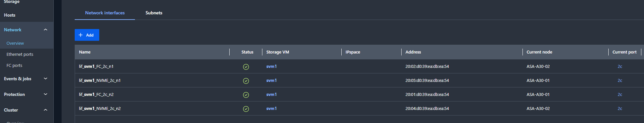Sort by Status column header
644x123 pixels.
coord(247,52)
